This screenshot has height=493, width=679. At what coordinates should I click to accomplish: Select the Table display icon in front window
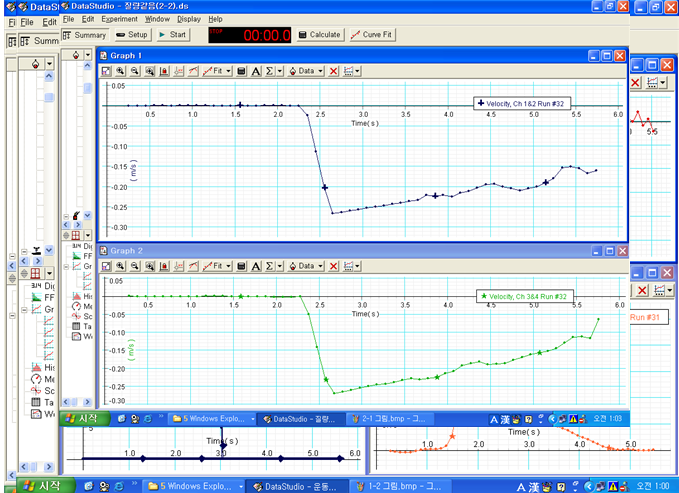(77, 326)
